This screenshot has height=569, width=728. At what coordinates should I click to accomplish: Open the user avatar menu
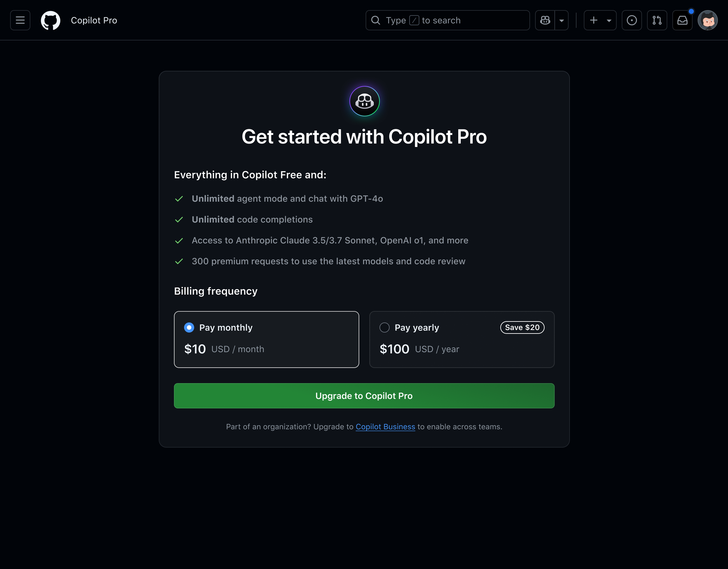(707, 20)
